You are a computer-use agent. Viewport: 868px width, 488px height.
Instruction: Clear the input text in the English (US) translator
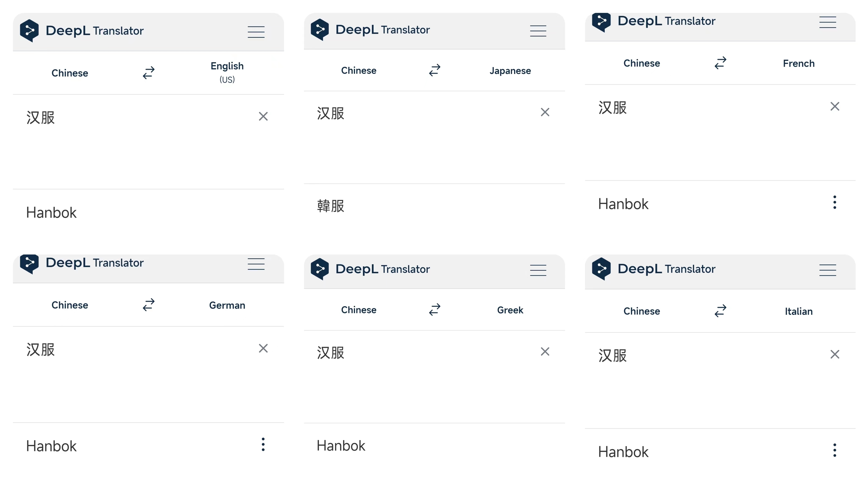pos(263,116)
